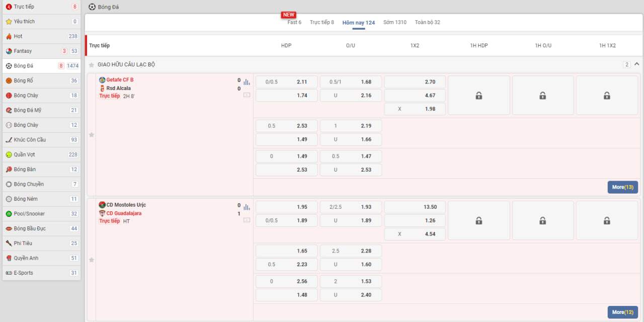Expand More(13) markets for Getafe match
Screen dimensions: 644x322
tap(622, 187)
